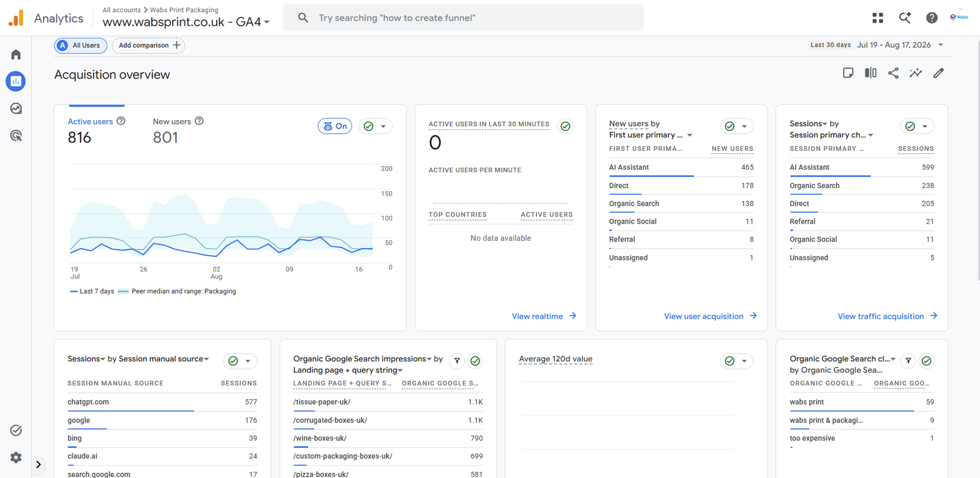Viewport: 980px width, 478px height.
Task: Click Active users info help icon
Action: tap(121, 121)
